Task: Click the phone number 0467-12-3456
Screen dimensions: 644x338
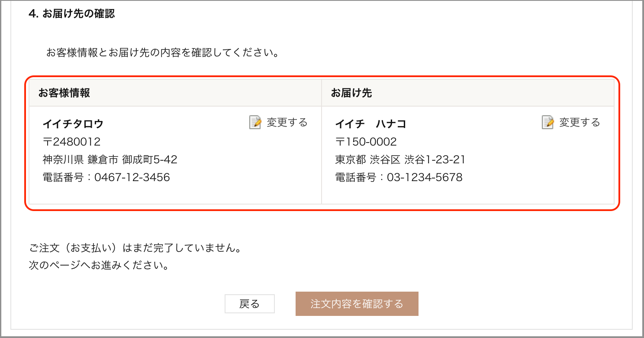Action: tap(107, 177)
